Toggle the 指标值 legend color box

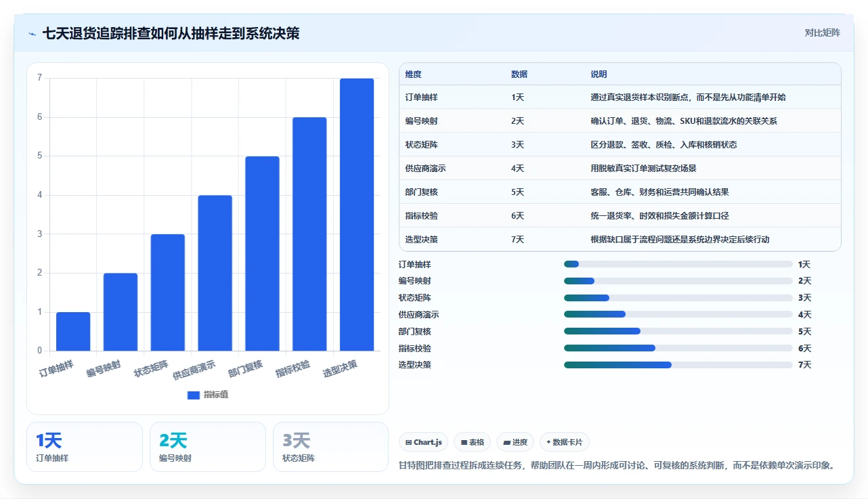pos(194,395)
